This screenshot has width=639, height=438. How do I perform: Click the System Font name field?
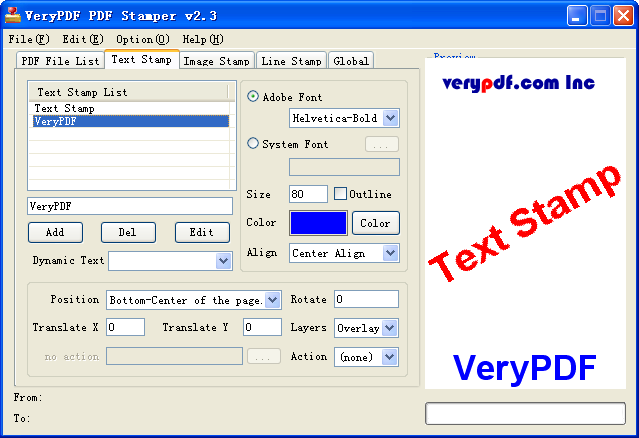click(344, 167)
